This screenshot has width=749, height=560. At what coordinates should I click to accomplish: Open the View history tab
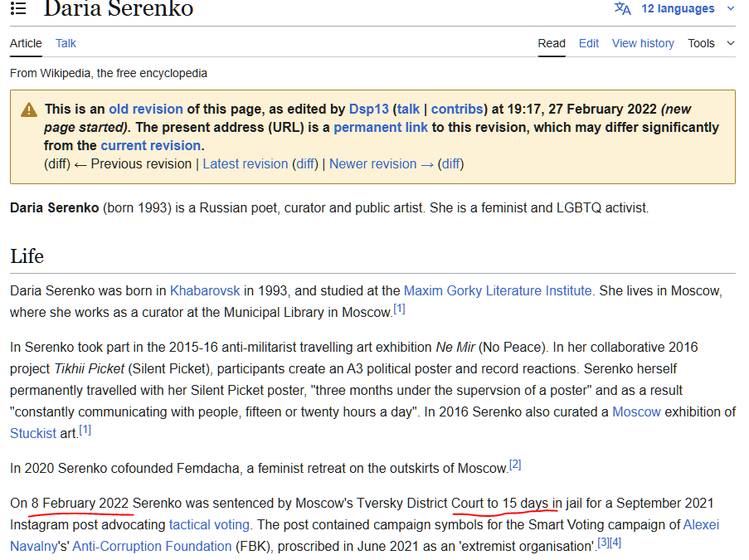[643, 43]
